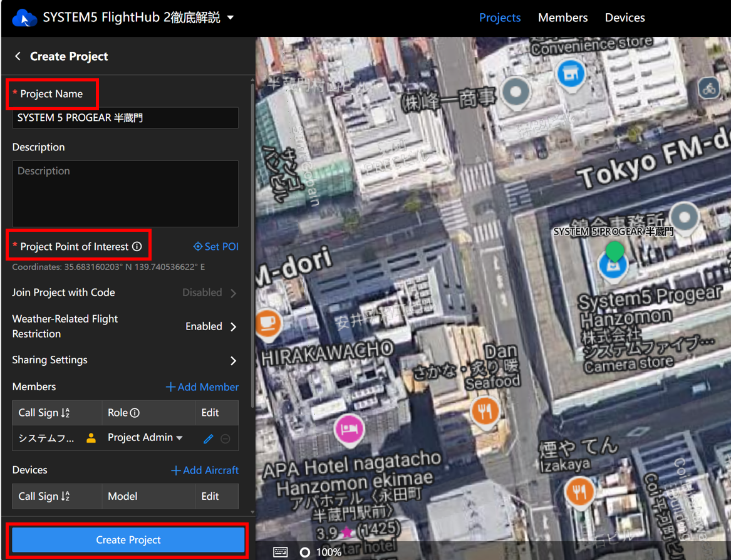731x560 pixels.
Task: Remove the member using minus icon
Action: pos(225,438)
